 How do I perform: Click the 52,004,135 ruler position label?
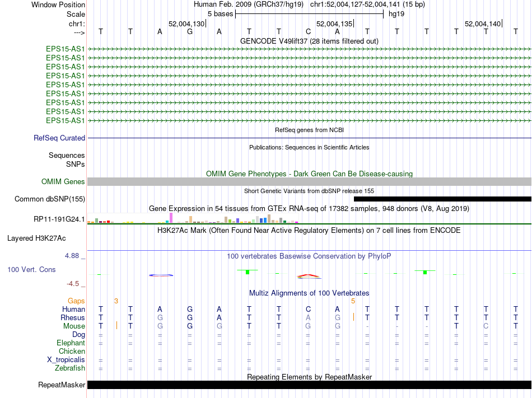point(334,24)
